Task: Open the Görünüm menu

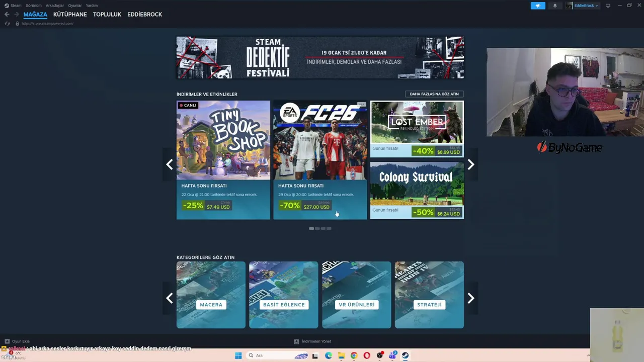Action: click(33, 6)
